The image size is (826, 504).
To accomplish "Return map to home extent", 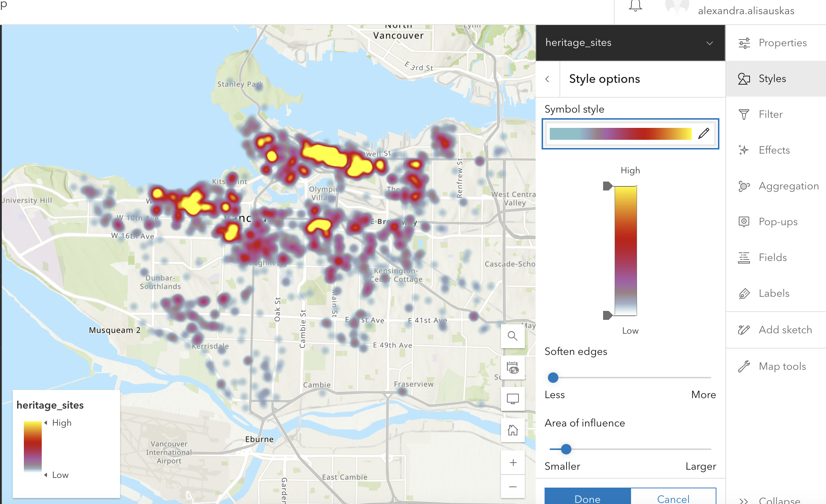I will tap(513, 430).
